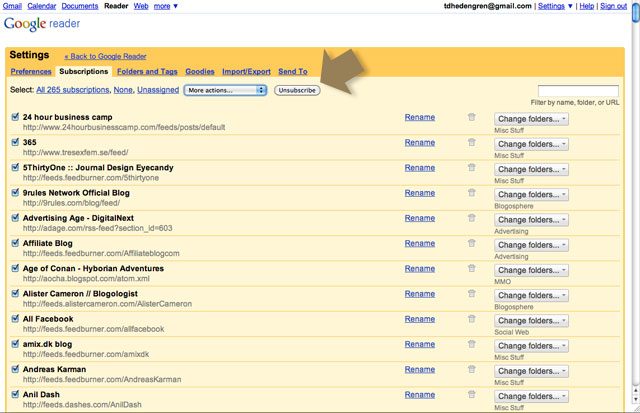Go to the Goodies tab

tap(200, 71)
